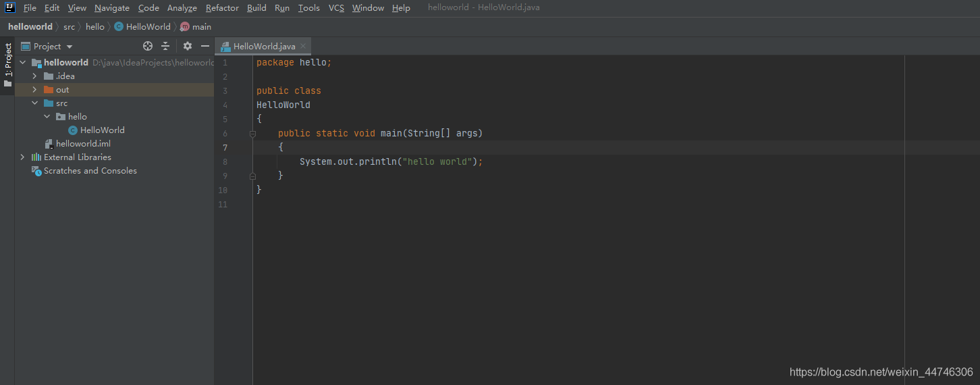Collapse the fold marker at the closing brace

[x=252, y=176]
